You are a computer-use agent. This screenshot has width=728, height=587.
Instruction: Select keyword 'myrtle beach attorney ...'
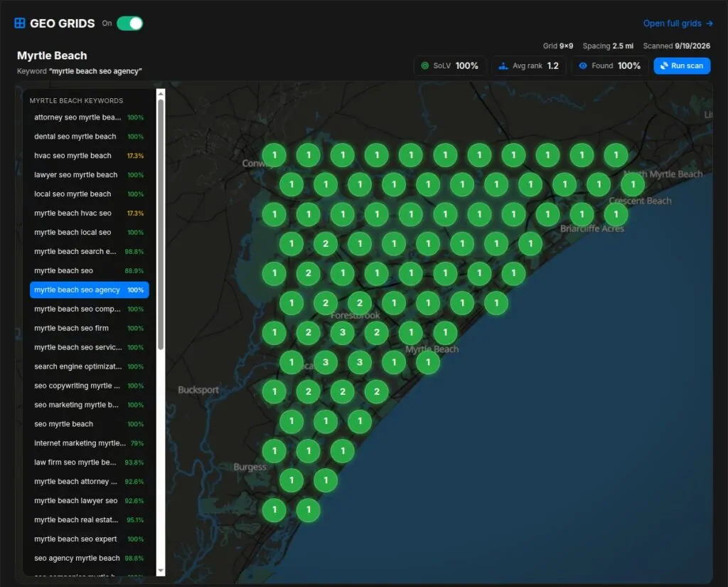(x=89, y=482)
